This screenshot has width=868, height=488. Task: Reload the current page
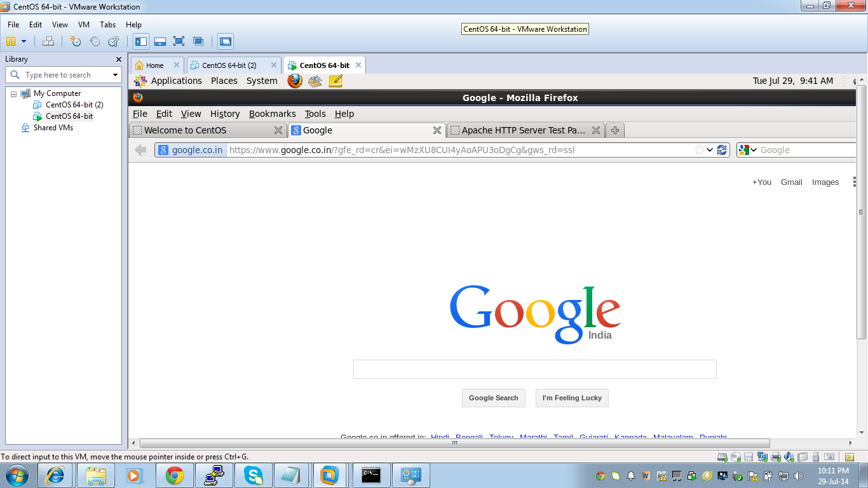click(722, 150)
